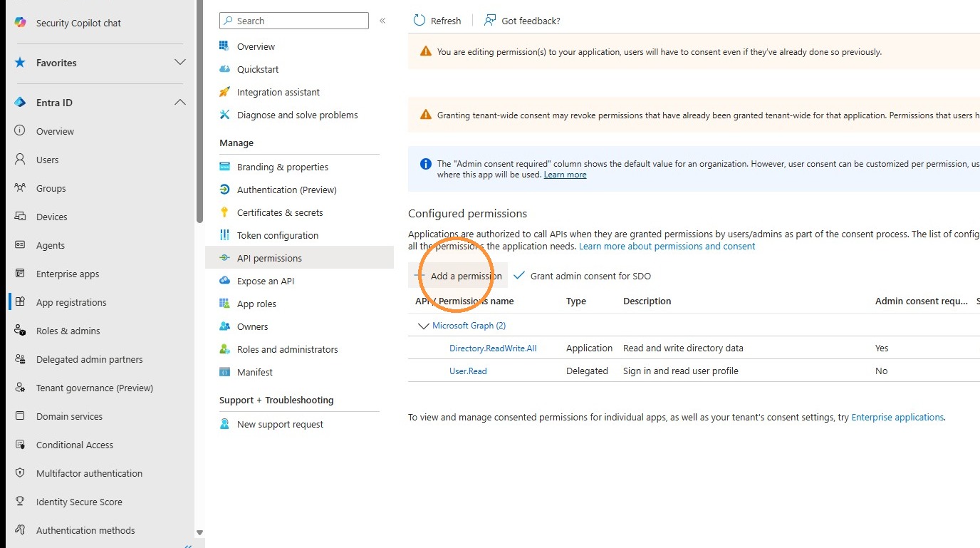Go to Domain services
The image size is (980, 548).
pyautogui.click(x=69, y=416)
